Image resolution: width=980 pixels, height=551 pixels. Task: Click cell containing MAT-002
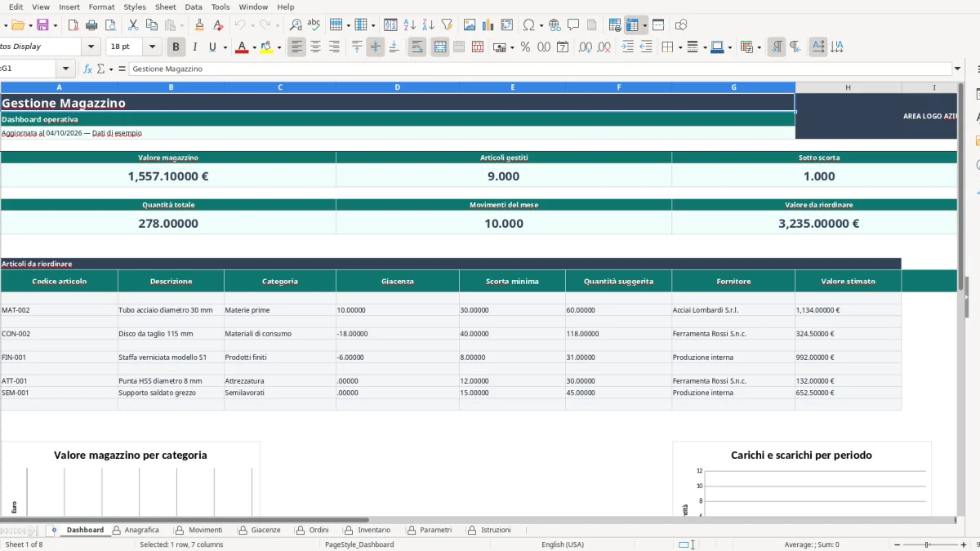click(x=59, y=310)
